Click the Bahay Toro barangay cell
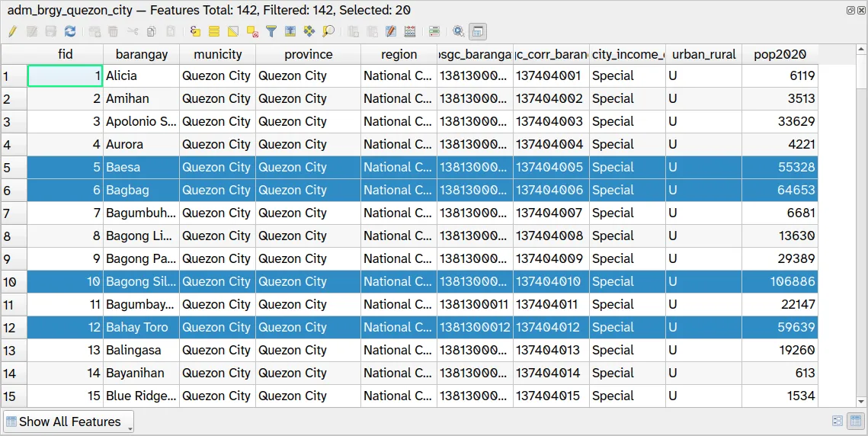 click(x=141, y=328)
